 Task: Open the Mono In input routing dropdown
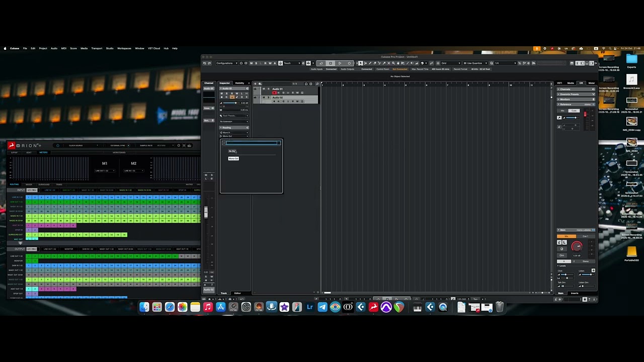[234, 133]
